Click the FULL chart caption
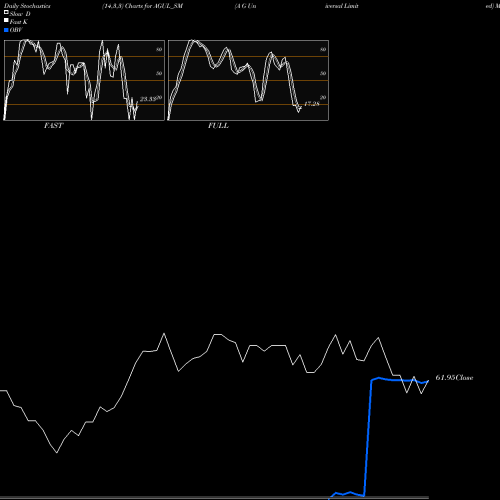500x500 pixels. coord(218,126)
